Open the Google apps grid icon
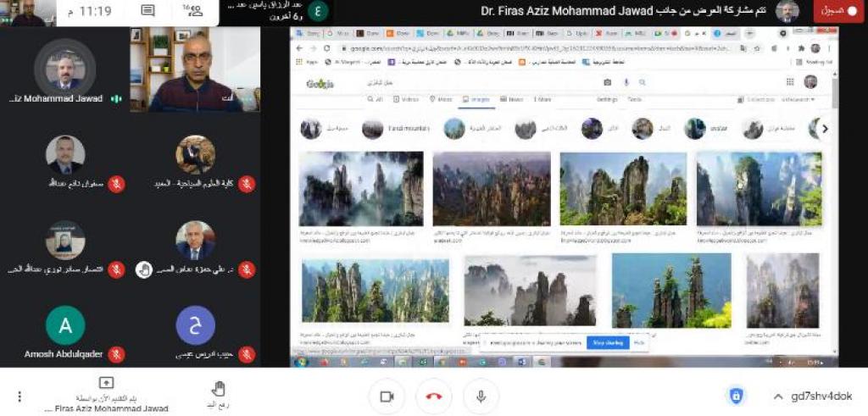868x416 pixels. coord(790,82)
